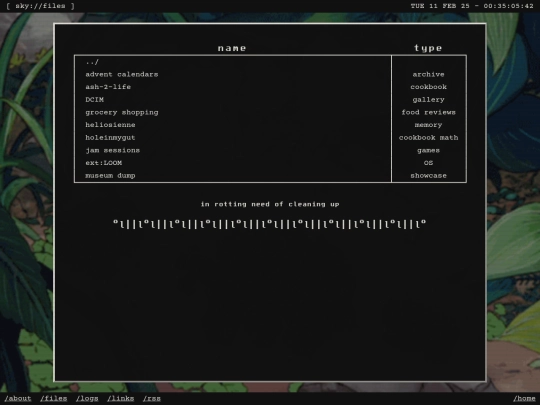
Task: Open the holeinmygut entry
Action: (110, 137)
